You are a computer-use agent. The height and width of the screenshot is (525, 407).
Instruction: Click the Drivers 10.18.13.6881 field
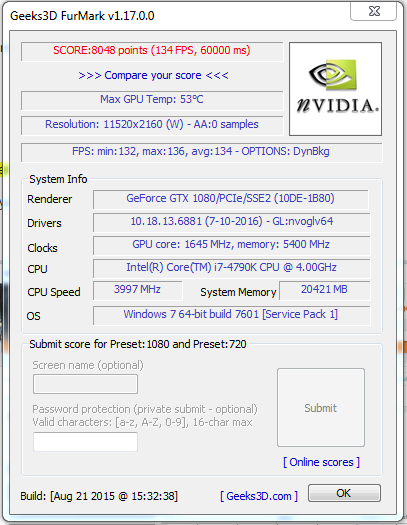[x=232, y=222]
